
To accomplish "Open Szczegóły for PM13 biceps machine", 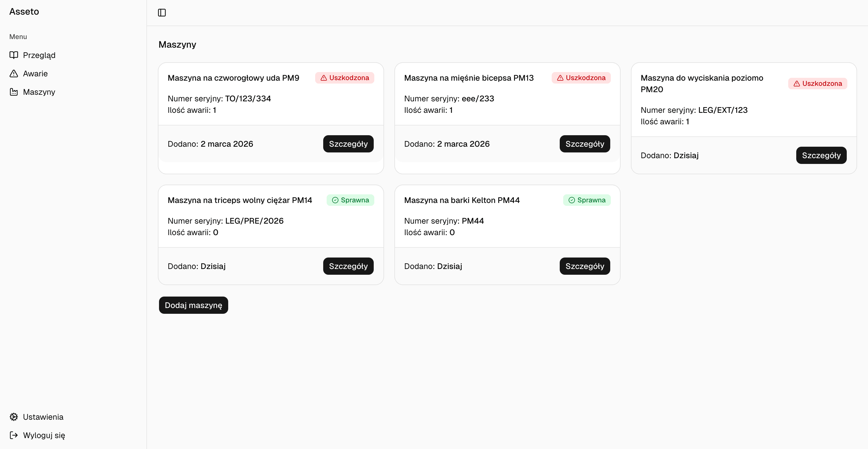I will (x=585, y=144).
